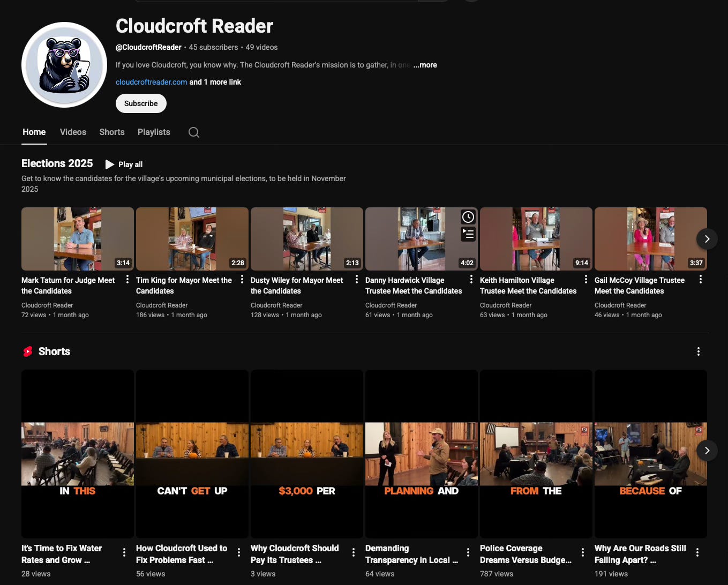The image size is (728, 585).
Task: Open Dusty Wiley for Mayor video title
Action: coord(297,286)
